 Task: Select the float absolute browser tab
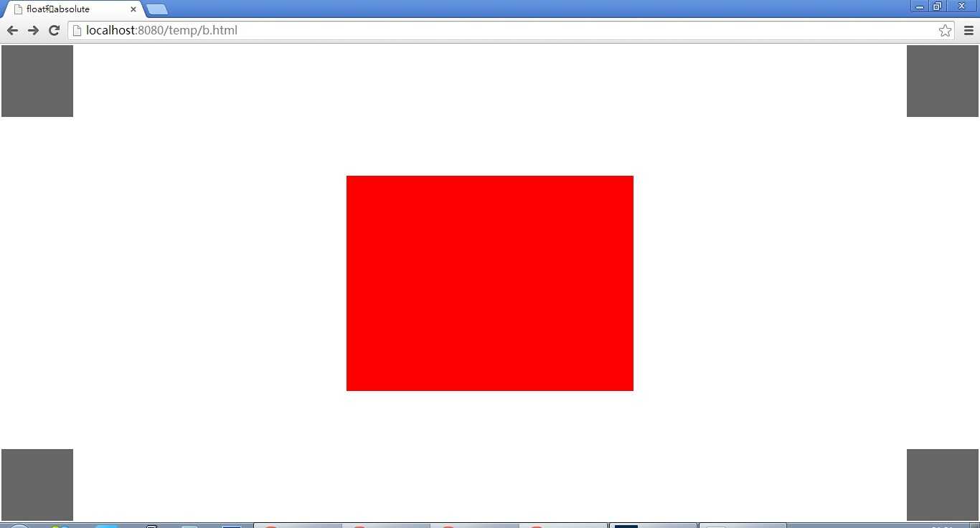pos(73,9)
